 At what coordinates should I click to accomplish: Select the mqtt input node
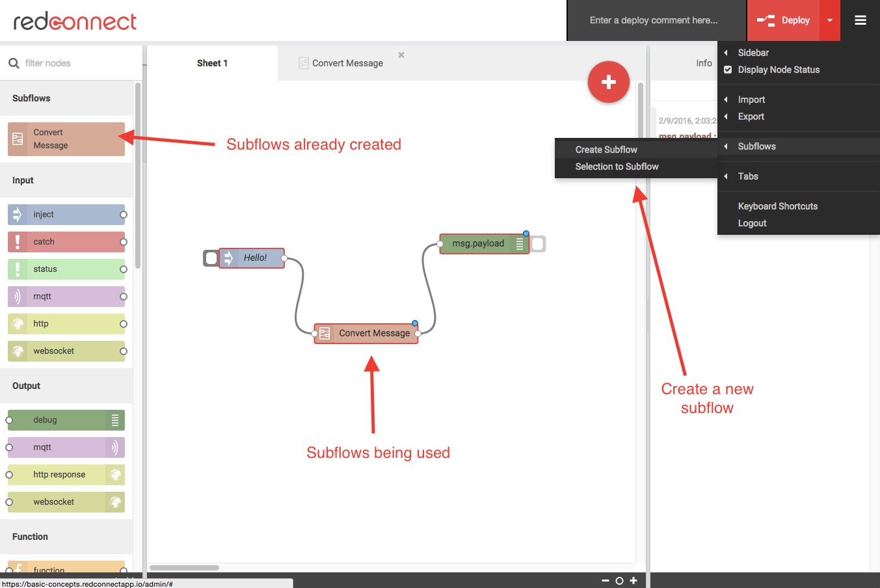(65, 296)
